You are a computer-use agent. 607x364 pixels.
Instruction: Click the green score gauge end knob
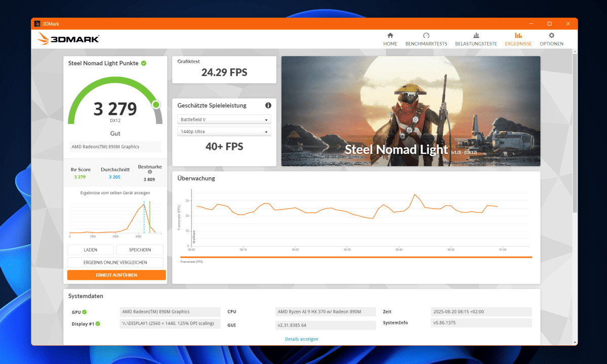156,105
